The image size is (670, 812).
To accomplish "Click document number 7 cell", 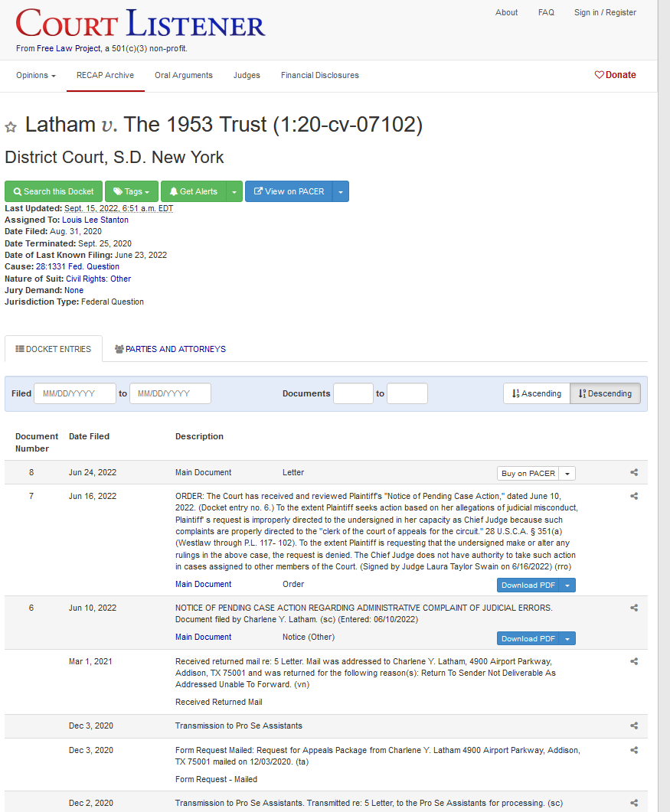I will [x=31, y=496].
